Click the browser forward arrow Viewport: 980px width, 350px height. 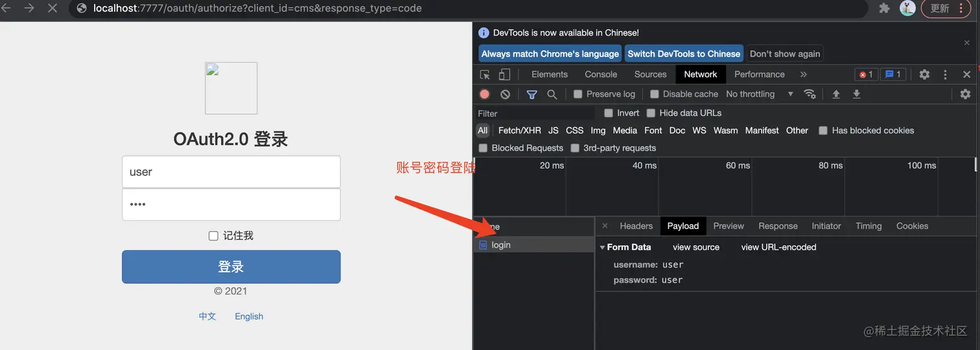29,8
